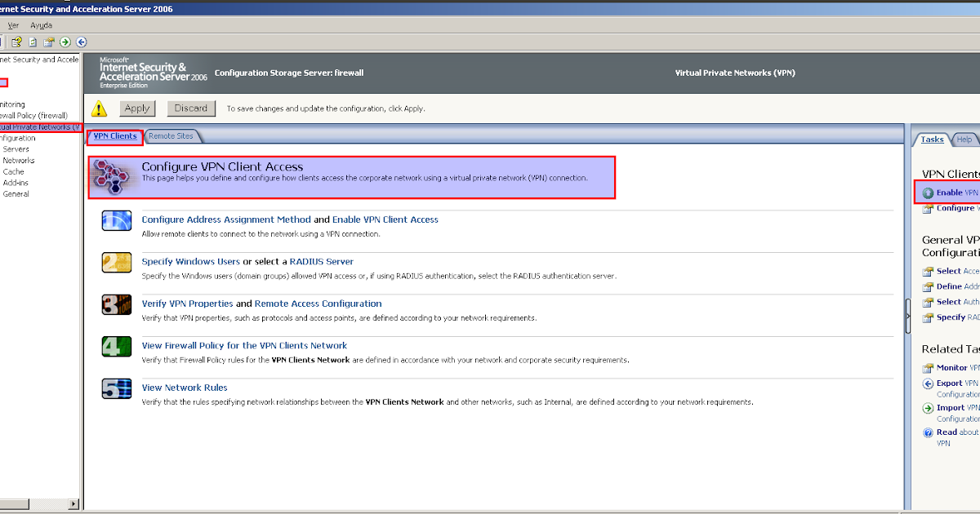Image resolution: width=980 pixels, height=514 pixels.
Task: Click the Define Address task icon
Action: (x=928, y=287)
